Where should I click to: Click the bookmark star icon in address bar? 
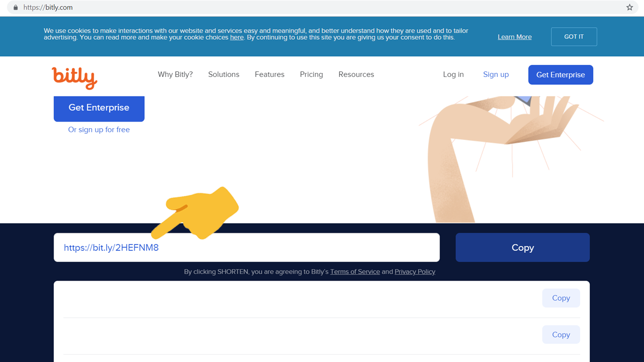(x=629, y=8)
